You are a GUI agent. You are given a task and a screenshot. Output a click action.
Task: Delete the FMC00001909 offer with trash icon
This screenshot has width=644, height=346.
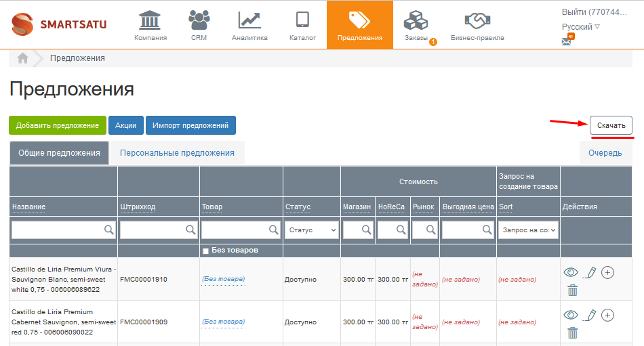(x=573, y=332)
